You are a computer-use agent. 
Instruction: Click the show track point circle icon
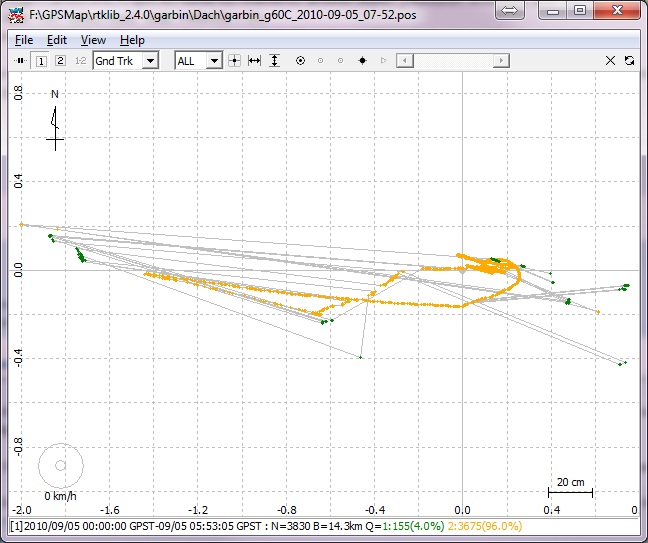[x=300, y=61]
